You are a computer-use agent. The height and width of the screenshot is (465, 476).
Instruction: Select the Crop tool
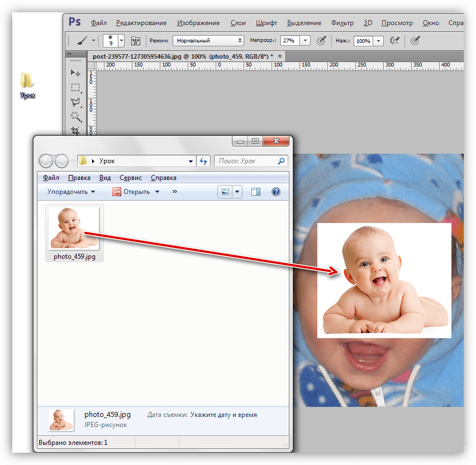point(75,131)
